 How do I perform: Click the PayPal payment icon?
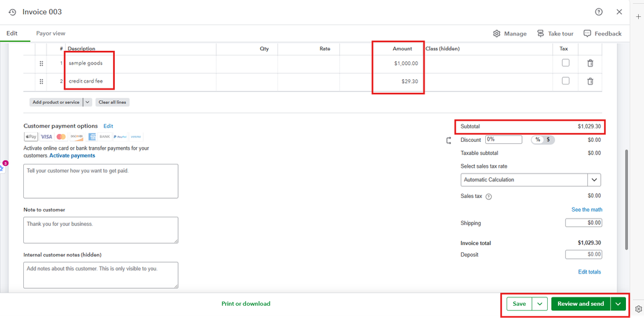click(120, 137)
